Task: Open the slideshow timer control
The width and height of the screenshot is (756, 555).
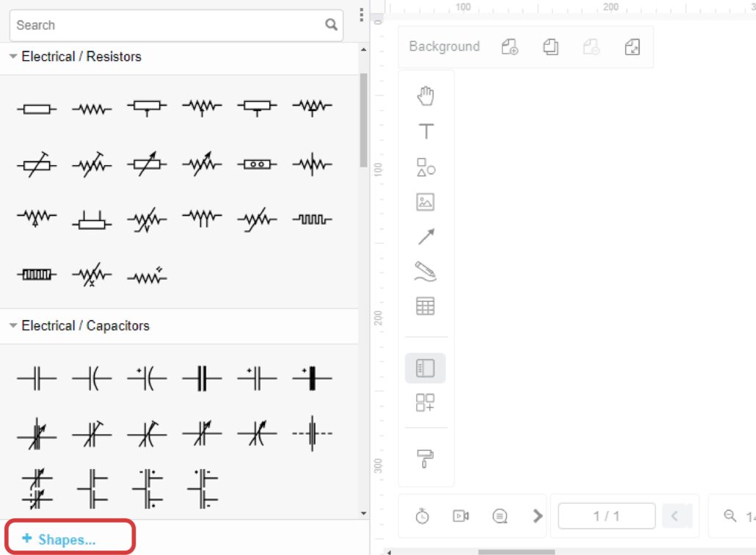Action: pyautogui.click(x=422, y=515)
